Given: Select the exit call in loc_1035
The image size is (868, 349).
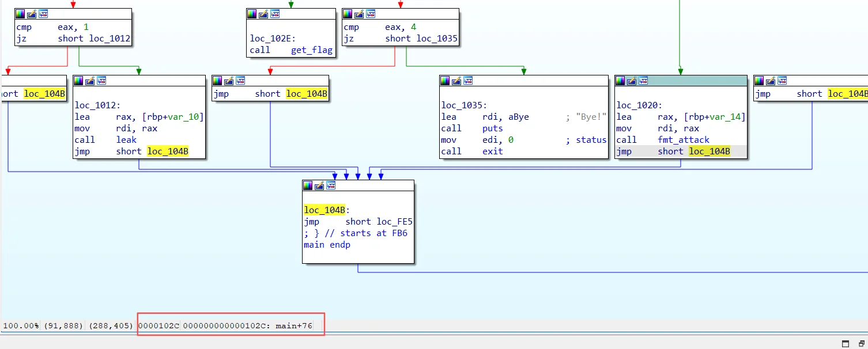Looking at the screenshot, I should (493, 151).
